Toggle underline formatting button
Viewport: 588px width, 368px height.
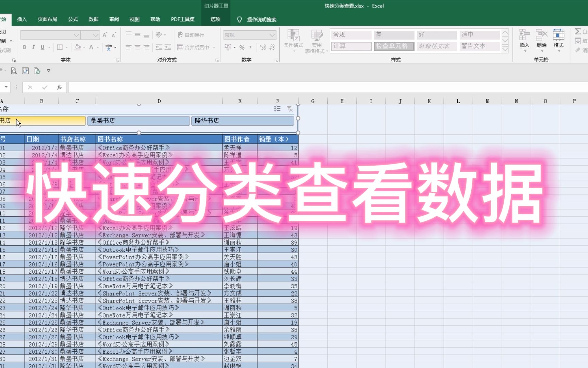tap(42, 47)
